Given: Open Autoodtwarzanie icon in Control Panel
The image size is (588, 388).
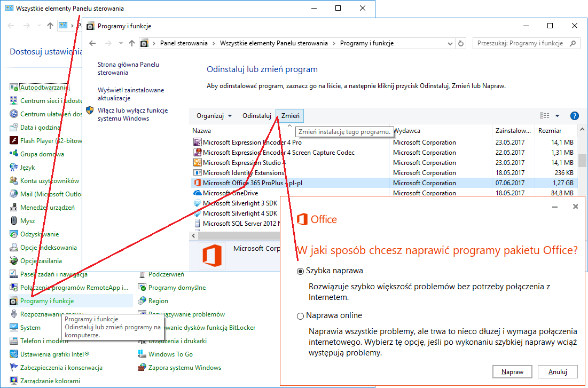Looking at the screenshot, I should [x=14, y=88].
